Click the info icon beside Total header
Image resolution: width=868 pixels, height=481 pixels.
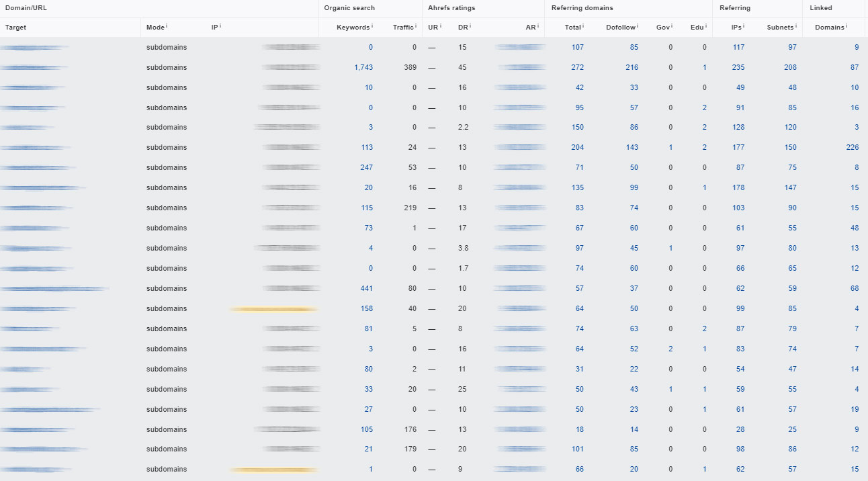tap(583, 26)
